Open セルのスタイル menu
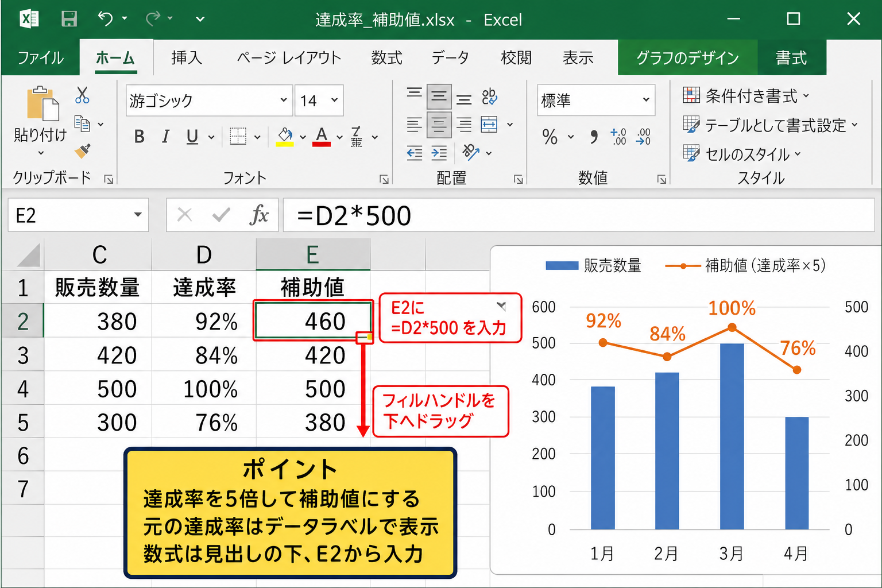Screen dimensions: 882x588 (x=741, y=154)
